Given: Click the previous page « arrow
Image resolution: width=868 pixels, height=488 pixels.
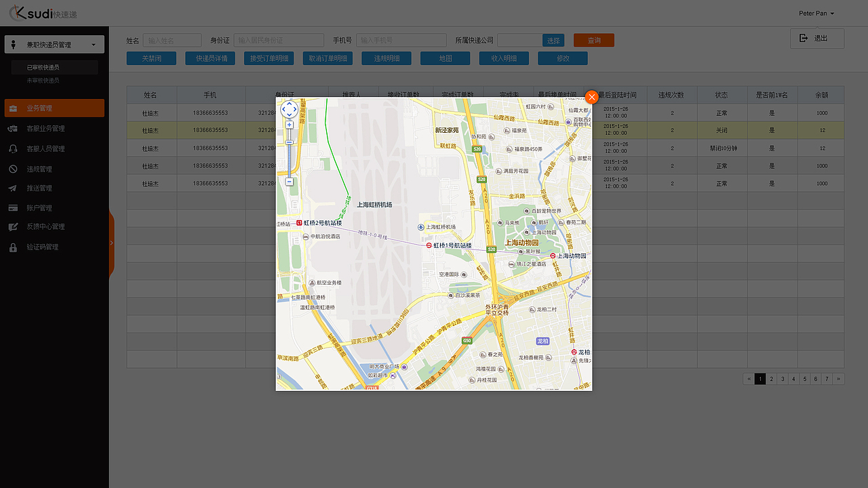Looking at the screenshot, I should pyautogui.click(x=749, y=379).
